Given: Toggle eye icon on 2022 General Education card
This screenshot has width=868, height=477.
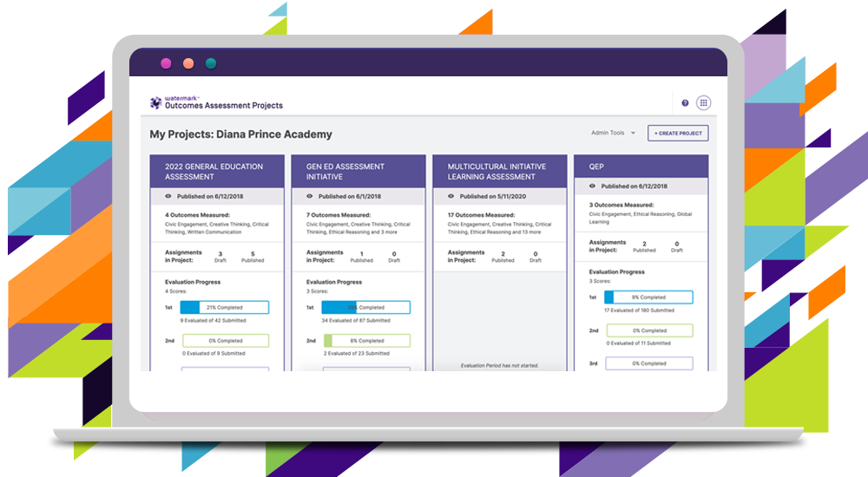Looking at the screenshot, I should (168, 197).
